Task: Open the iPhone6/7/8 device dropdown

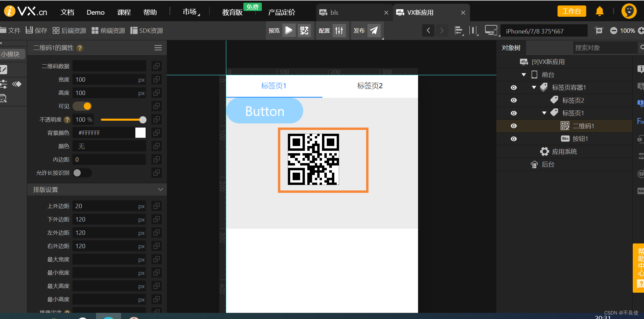Action: tap(544, 31)
